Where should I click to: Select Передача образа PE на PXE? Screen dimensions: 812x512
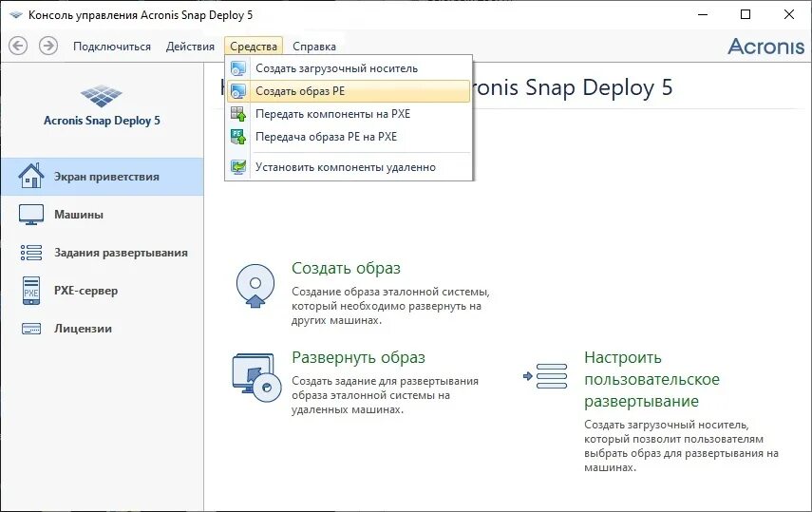point(349,137)
